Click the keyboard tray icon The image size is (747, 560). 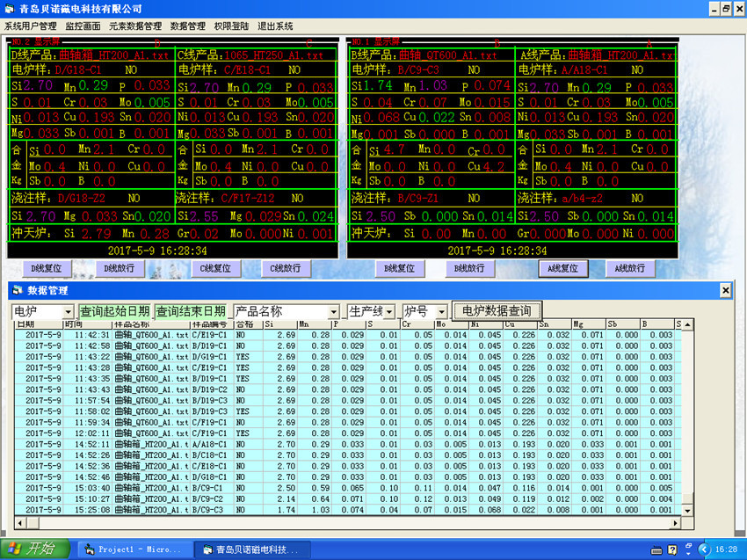pos(656,550)
